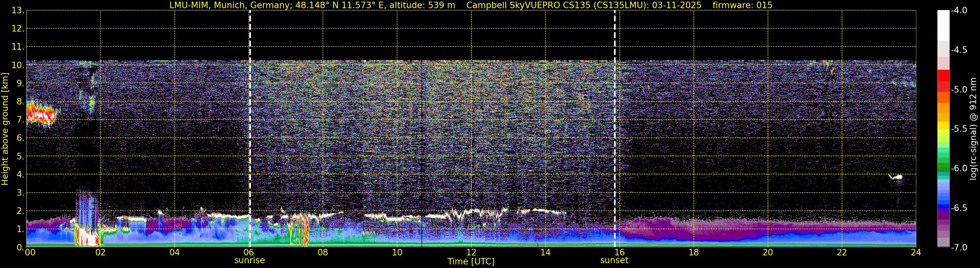Click the '14' tick on the time axis
This screenshot has height=268, width=980.
point(545,252)
